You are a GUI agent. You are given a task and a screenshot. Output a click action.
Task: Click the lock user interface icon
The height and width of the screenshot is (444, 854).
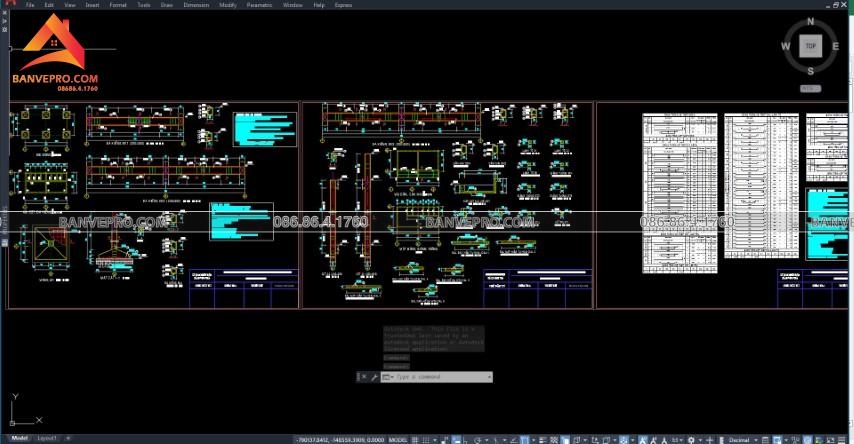[x=777, y=439]
